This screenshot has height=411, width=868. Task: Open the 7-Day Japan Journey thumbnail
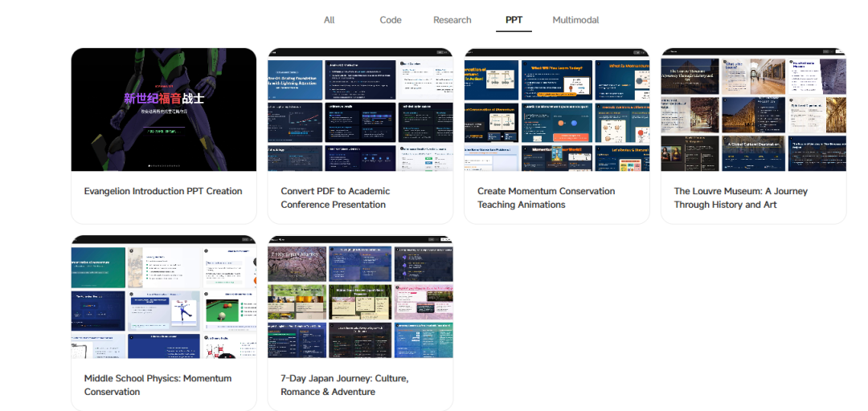pyautogui.click(x=360, y=297)
